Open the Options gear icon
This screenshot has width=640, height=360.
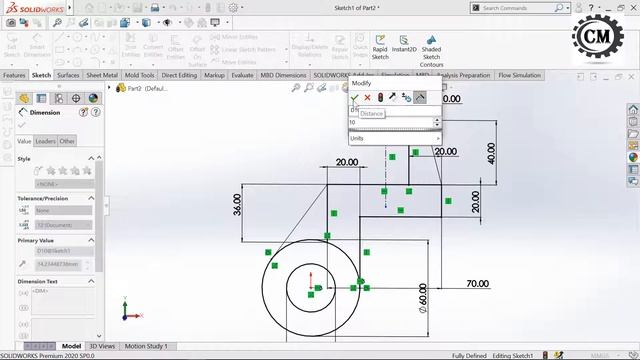pyautogui.click(x=233, y=8)
